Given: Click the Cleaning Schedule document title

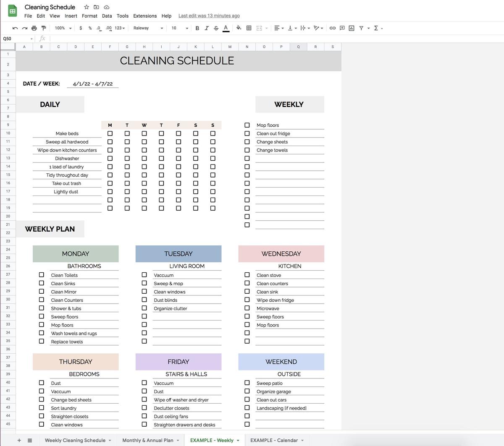Looking at the screenshot, I should pos(50,7).
